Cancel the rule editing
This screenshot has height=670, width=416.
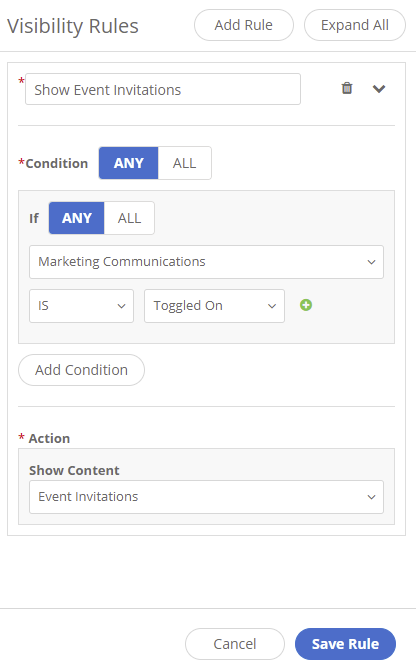[x=235, y=644]
